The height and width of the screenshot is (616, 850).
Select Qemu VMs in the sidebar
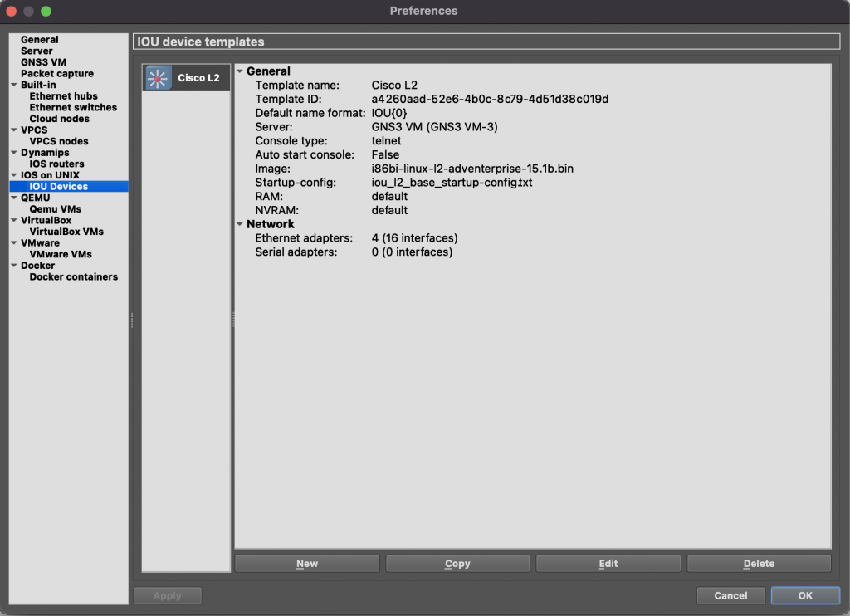55,209
